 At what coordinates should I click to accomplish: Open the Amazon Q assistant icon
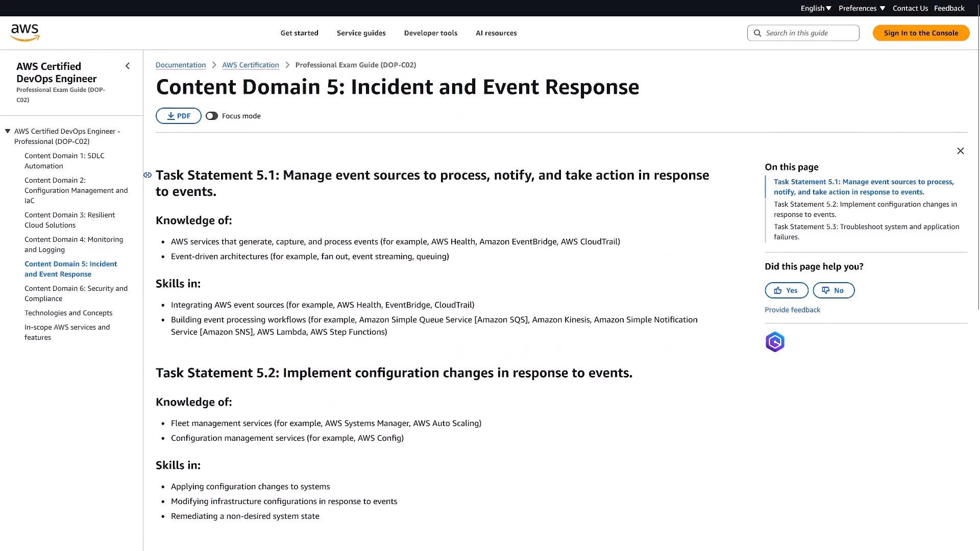point(775,342)
